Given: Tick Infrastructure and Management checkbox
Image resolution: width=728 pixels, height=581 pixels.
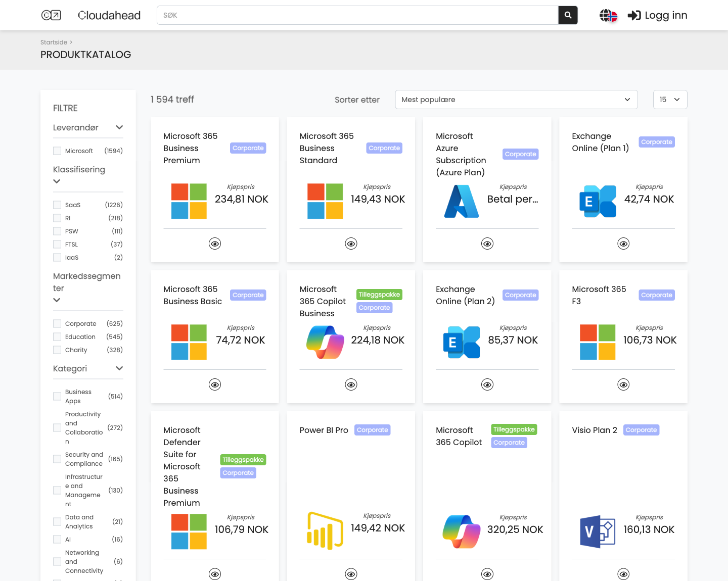Looking at the screenshot, I should click(57, 490).
